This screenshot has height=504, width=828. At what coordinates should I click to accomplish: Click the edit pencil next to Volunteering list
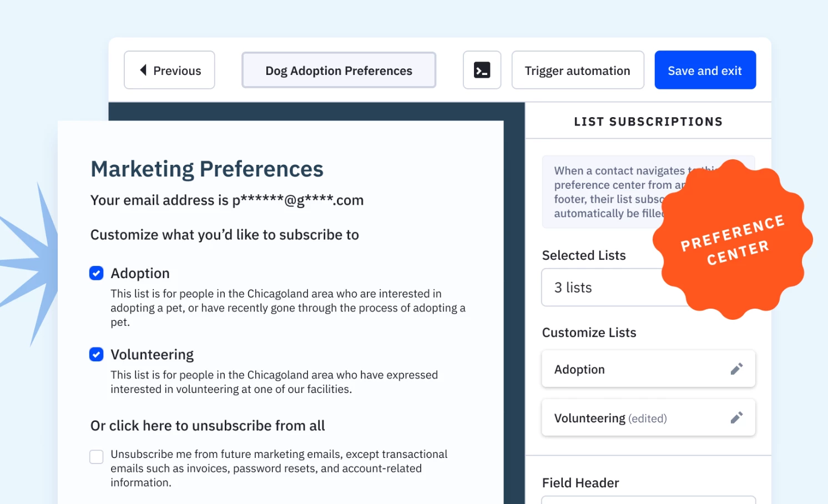(x=737, y=417)
